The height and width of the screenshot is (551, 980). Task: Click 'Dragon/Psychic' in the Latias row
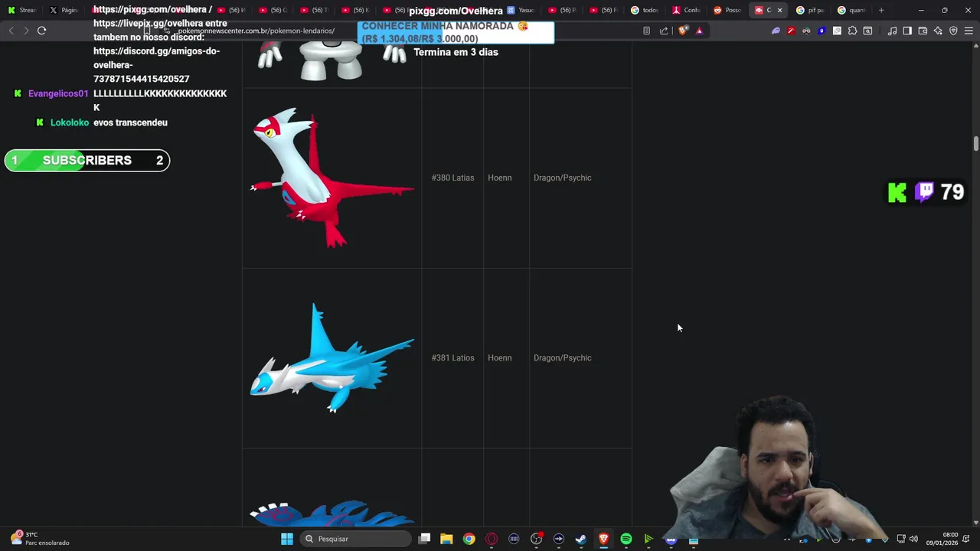point(562,178)
